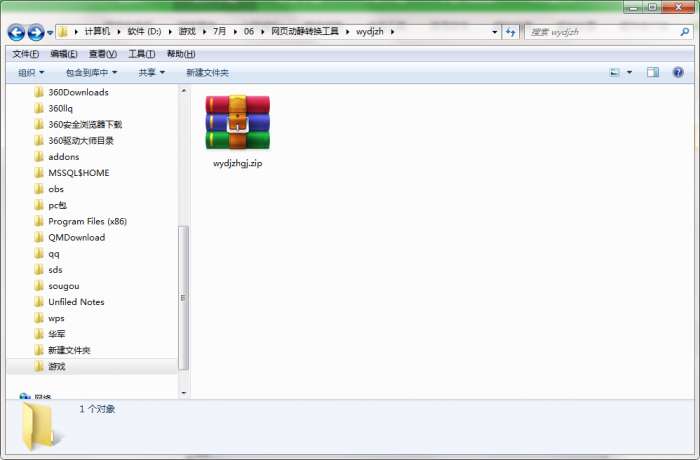
Task: Open the help question mark icon
Action: (x=678, y=72)
